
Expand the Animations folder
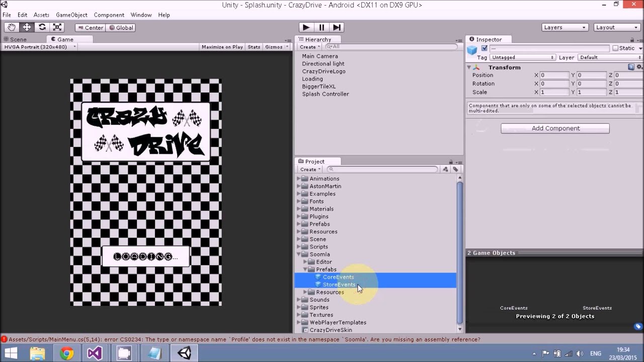(298, 179)
